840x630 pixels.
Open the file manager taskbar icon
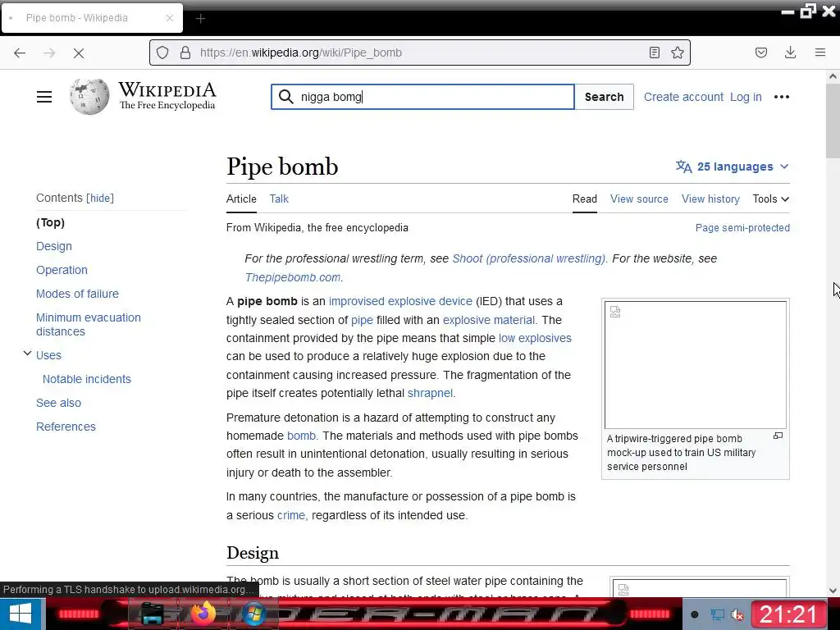pos(153,614)
